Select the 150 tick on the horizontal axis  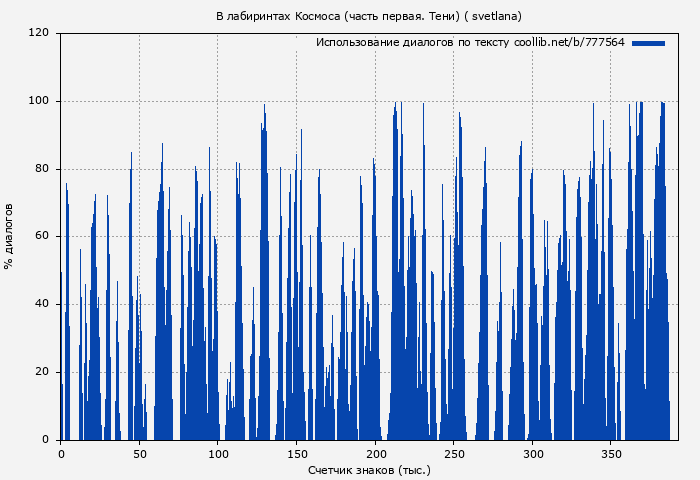coord(296,454)
